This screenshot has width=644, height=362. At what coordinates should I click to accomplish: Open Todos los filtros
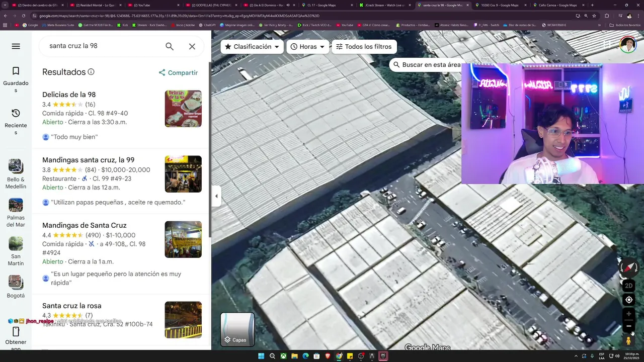pyautogui.click(x=364, y=46)
